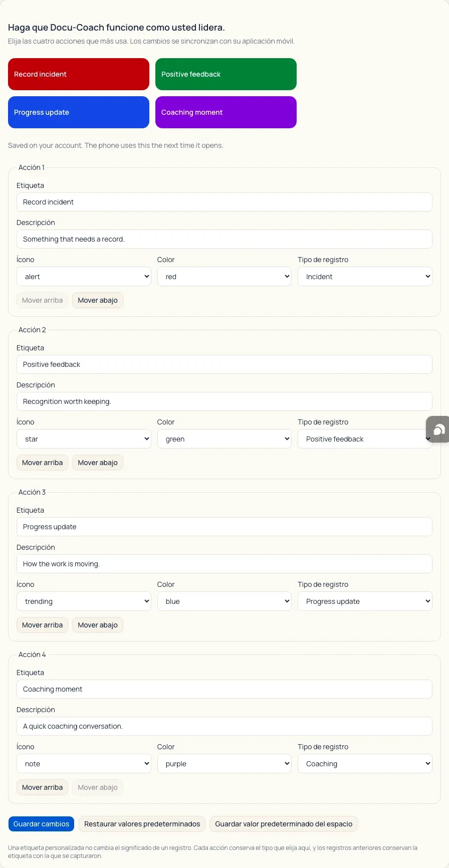Click the text "Saved on your account. The phone uses this the next time it opens."
Screen dimensions: 449x868
[x=116, y=145]
